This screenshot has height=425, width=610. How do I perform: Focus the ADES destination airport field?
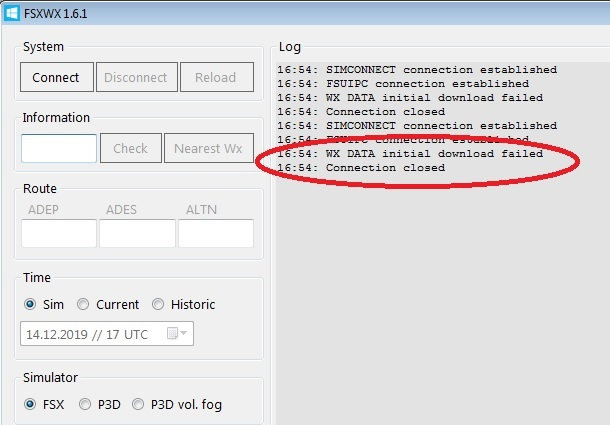(x=137, y=233)
